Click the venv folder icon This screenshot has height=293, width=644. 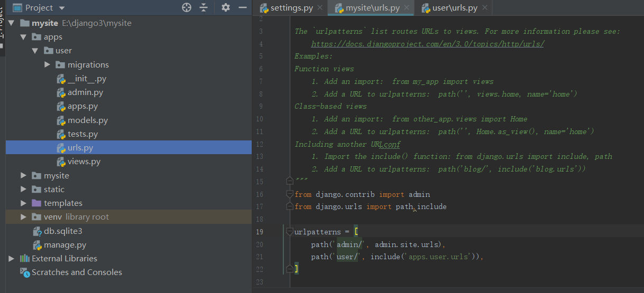36,216
